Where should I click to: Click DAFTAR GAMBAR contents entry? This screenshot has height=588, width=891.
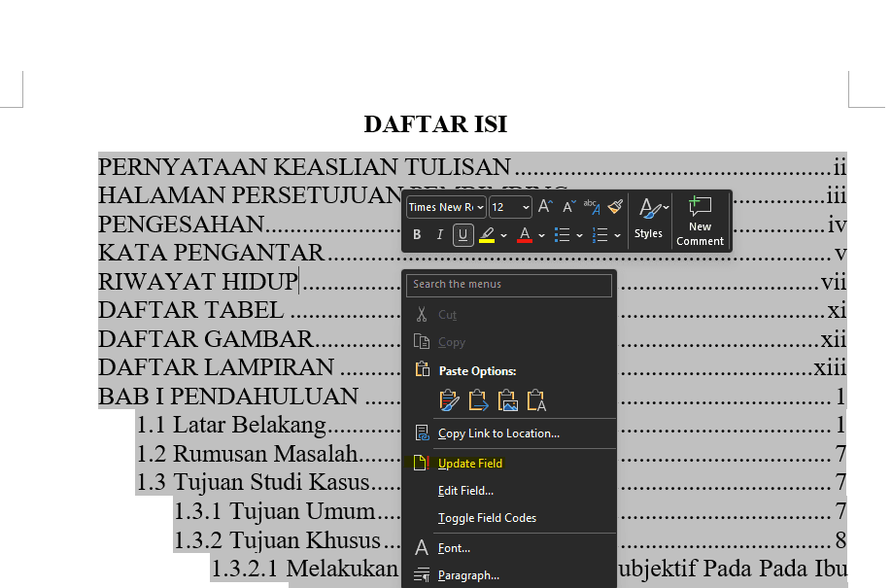click(205, 339)
